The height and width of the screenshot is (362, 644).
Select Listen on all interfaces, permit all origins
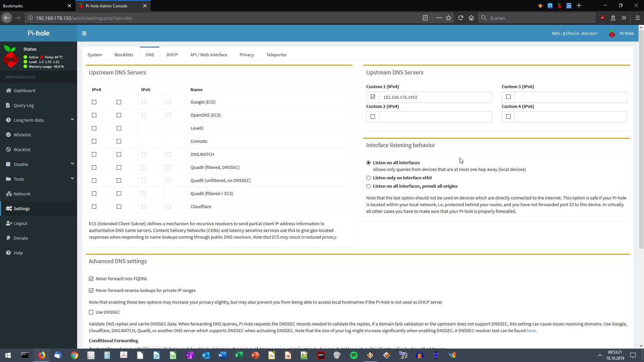click(368, 186)
